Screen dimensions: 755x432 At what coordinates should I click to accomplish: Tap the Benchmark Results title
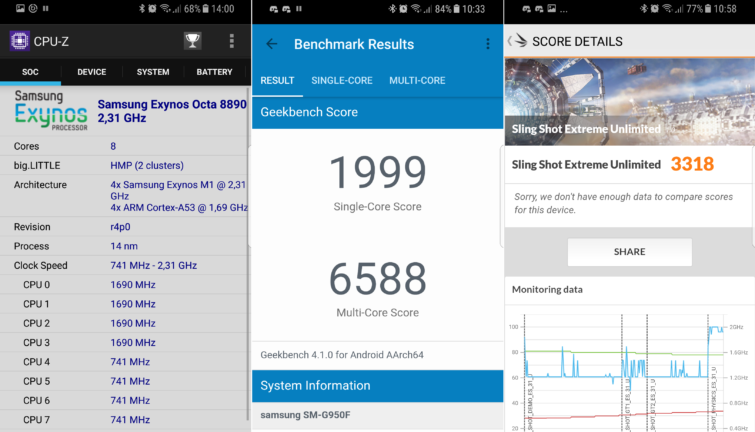point(354,44)
